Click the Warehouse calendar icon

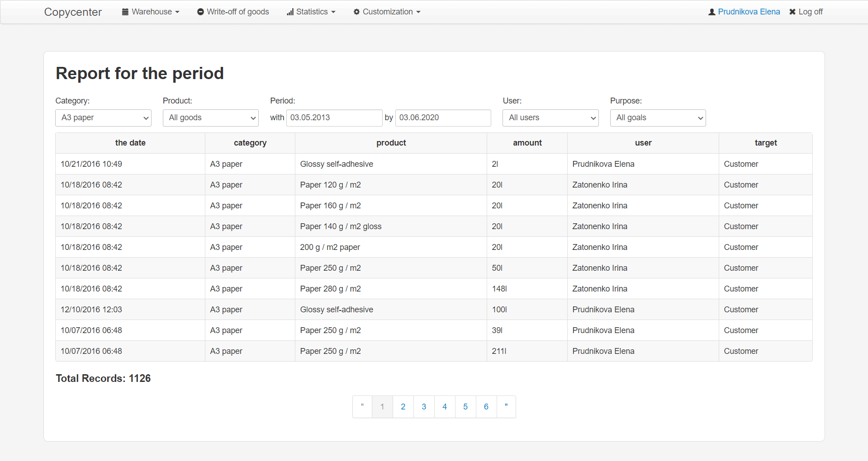(x=125, y=12)
